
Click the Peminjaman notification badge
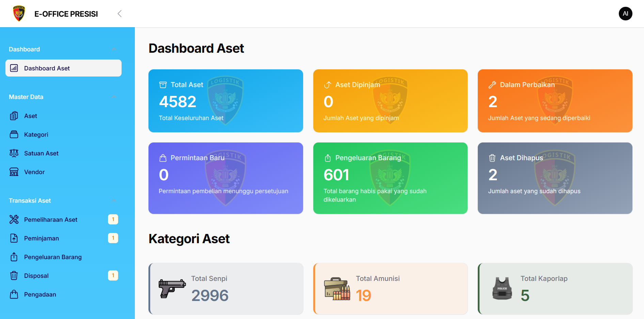113,238
